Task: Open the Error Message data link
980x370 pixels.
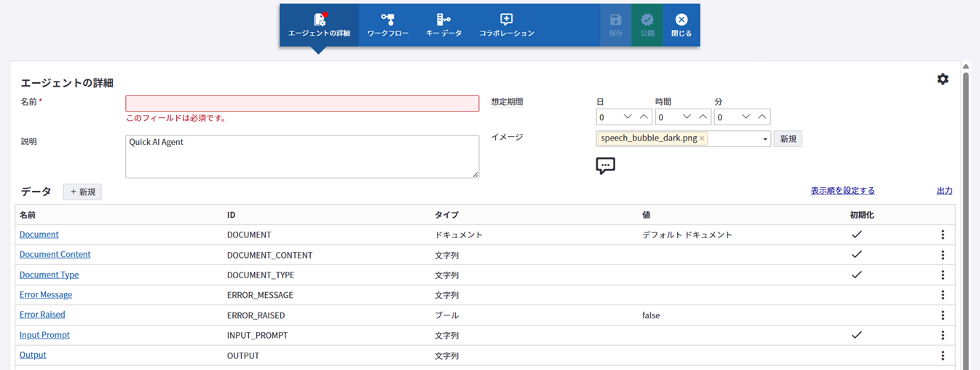Action: (x=46, y=295)
